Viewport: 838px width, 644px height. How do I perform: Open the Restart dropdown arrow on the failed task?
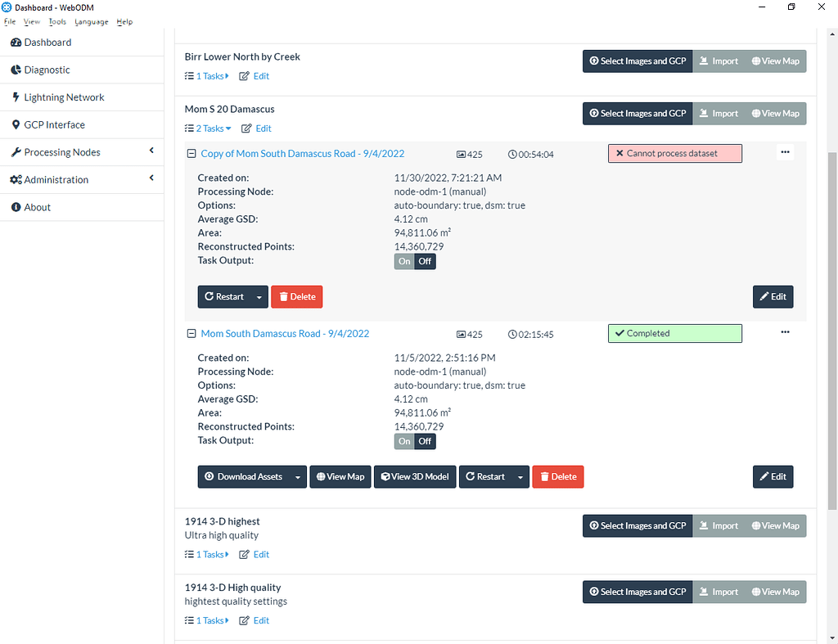click(x=260, y=296)
